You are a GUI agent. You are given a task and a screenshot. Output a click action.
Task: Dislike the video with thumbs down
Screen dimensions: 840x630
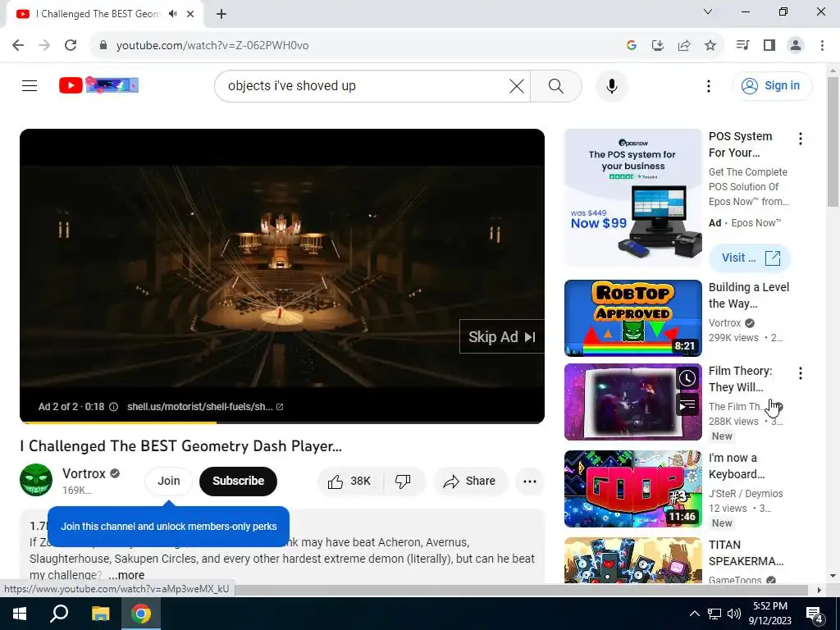pyautogui.click(x=403, y=481)
